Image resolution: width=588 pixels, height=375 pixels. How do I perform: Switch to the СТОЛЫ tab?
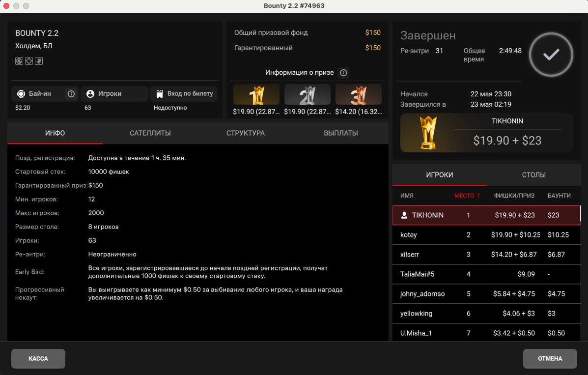[x=534, y=175]
